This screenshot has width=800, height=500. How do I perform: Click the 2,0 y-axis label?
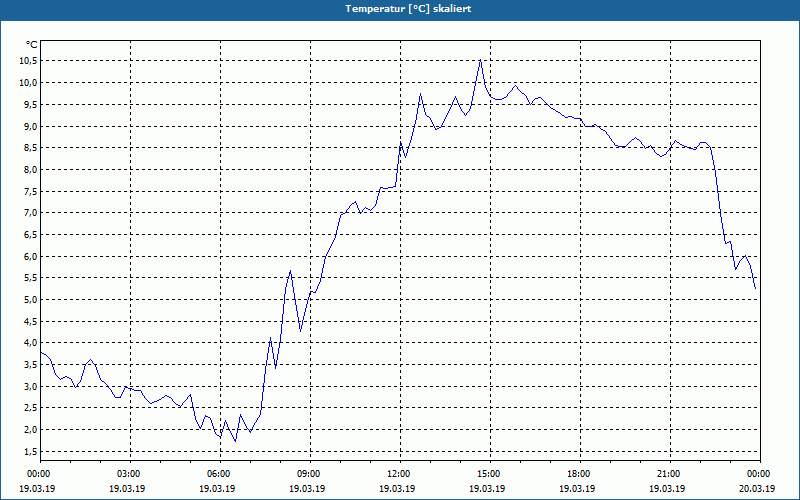pos(30,430)
